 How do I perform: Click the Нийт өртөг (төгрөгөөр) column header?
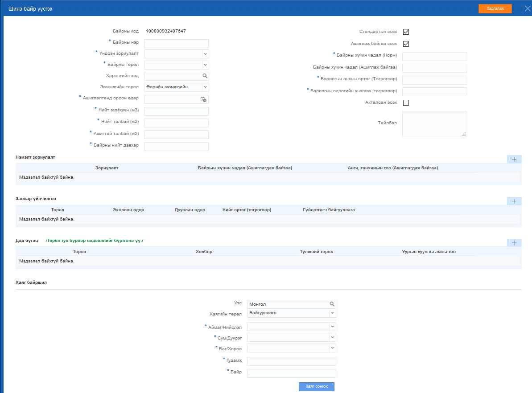[x=247, y=210]
